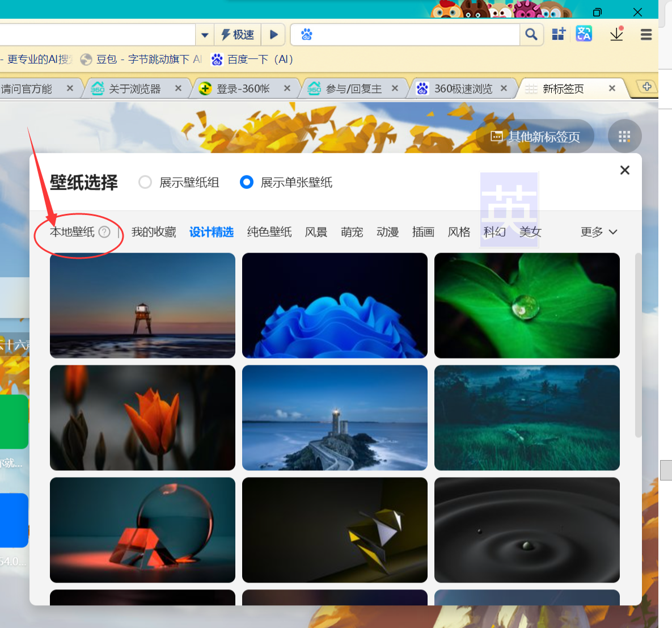Click the wallpaper list vertical scrollbar
Screen dimensions: 672x628
pyautogui.click(x=638, y=345)
